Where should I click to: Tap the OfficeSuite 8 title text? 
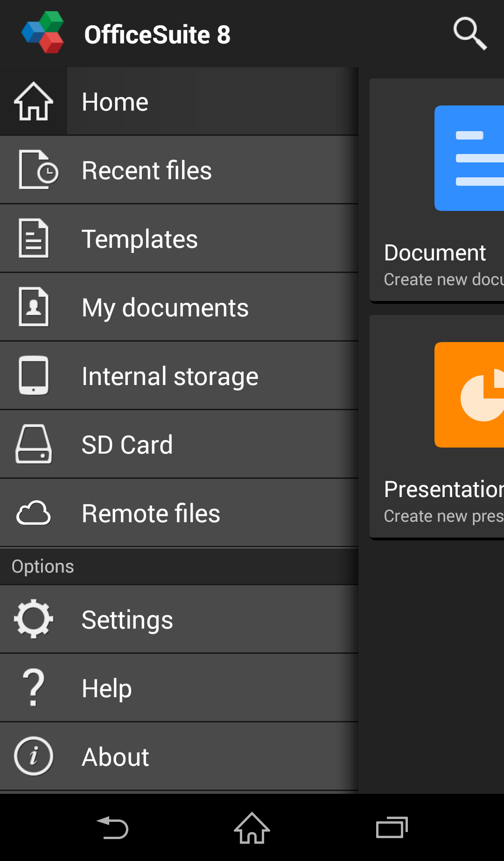[x=157, y=35]
